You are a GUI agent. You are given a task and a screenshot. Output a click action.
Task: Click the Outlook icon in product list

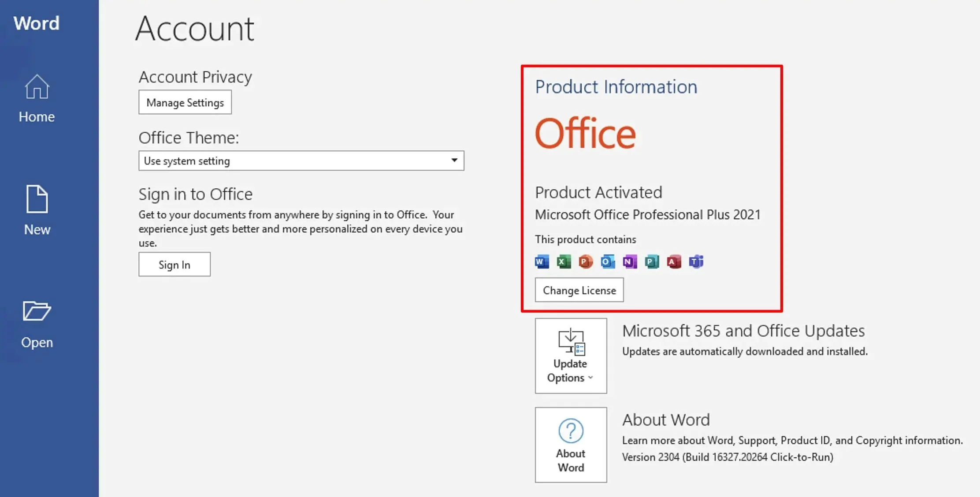pos(608,262)
